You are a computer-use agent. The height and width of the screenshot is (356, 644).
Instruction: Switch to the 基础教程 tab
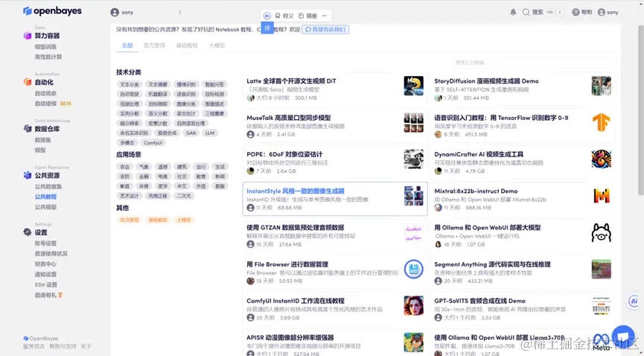click(187, 45)
